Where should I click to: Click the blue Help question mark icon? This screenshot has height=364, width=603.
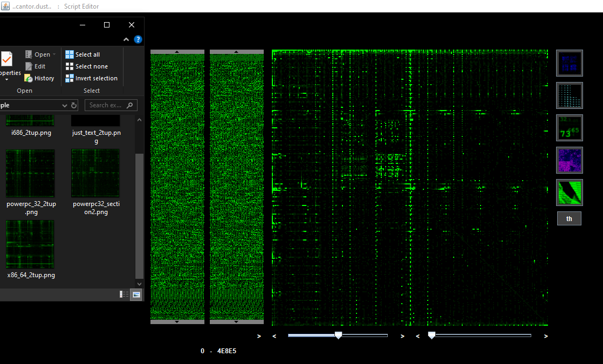coord(138,39)
